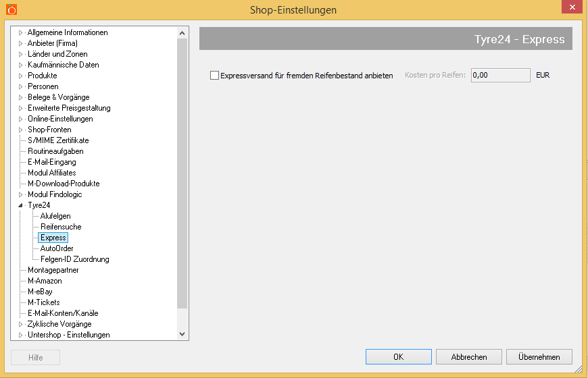Click the orange app icon in title bar

click(x=11, y=9)
